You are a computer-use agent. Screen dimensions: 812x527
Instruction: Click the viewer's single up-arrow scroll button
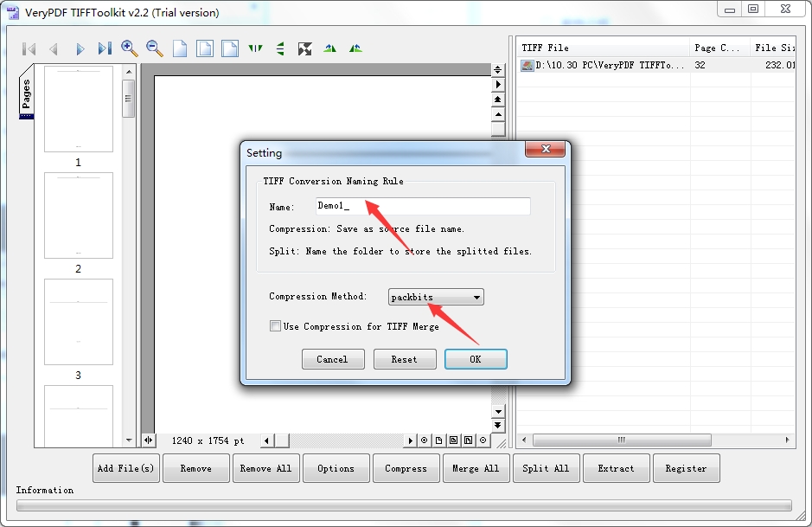[497, 114]
